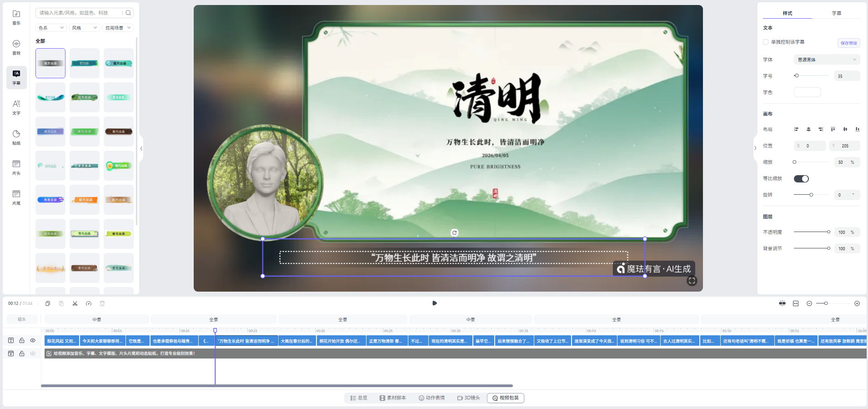Click the position X input field
Image resolution: width=868 pixels, height=409 pixels.
(810, 146)
